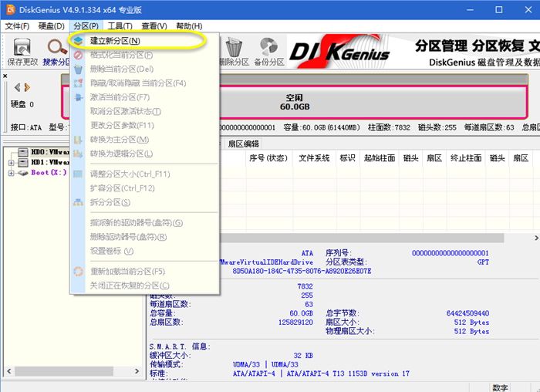This screenshot has width=540, height=392.
Task: Click partition table scroll right arrow
Action: pyautogui.click(x=536, y=238)
